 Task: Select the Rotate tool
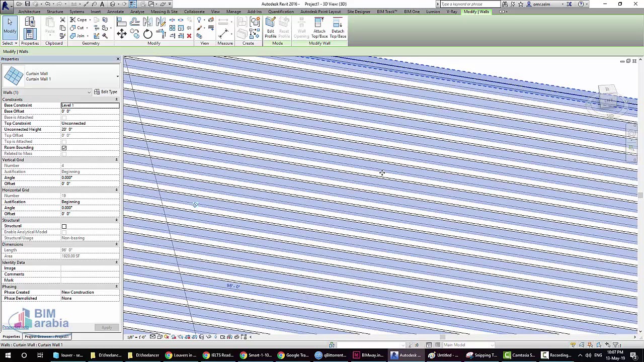point(147,34)
